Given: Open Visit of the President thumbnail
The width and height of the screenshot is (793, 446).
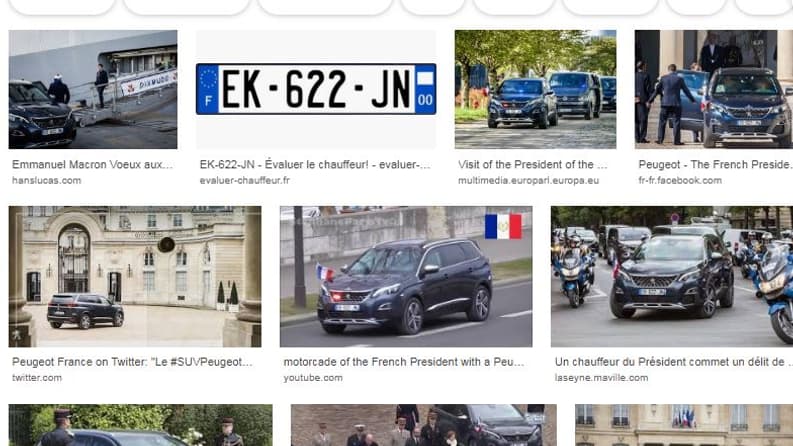Looking at the screenshot, I should coord(535,89).
